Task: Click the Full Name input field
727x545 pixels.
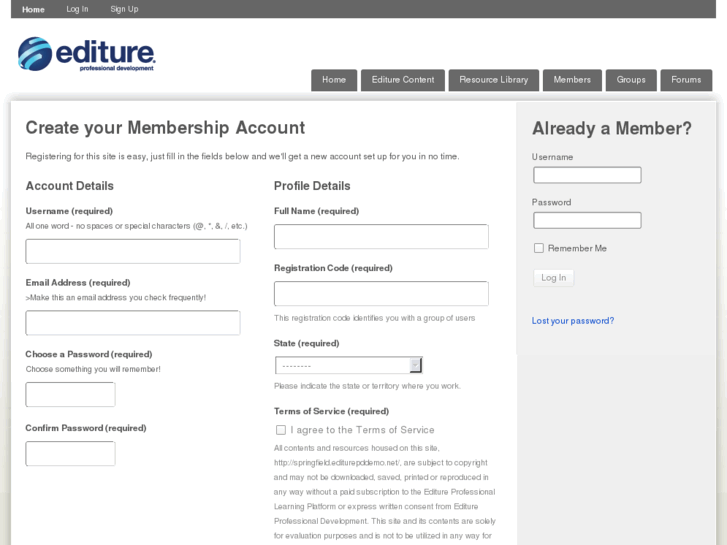Action: click(x=381, y=237)
